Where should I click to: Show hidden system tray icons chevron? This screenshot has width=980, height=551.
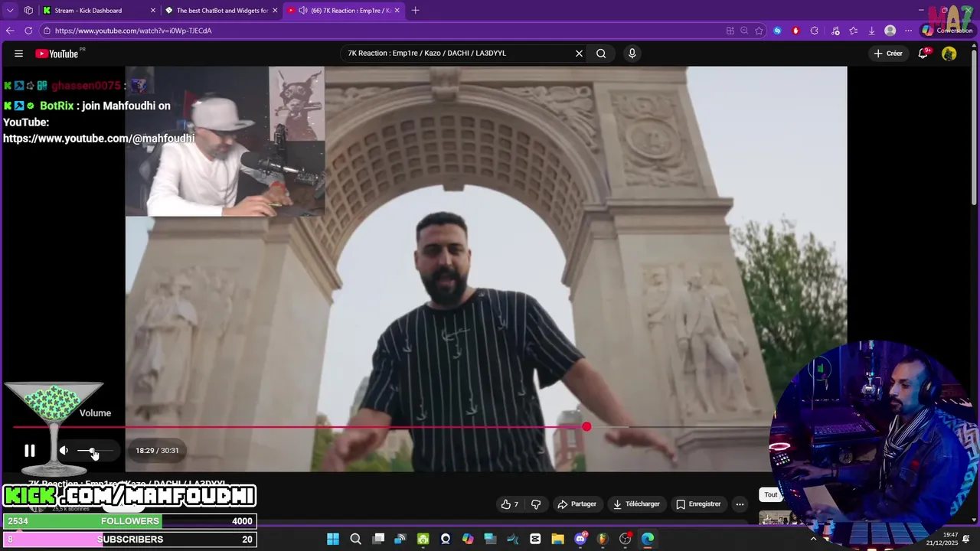(x=813, y=539)
